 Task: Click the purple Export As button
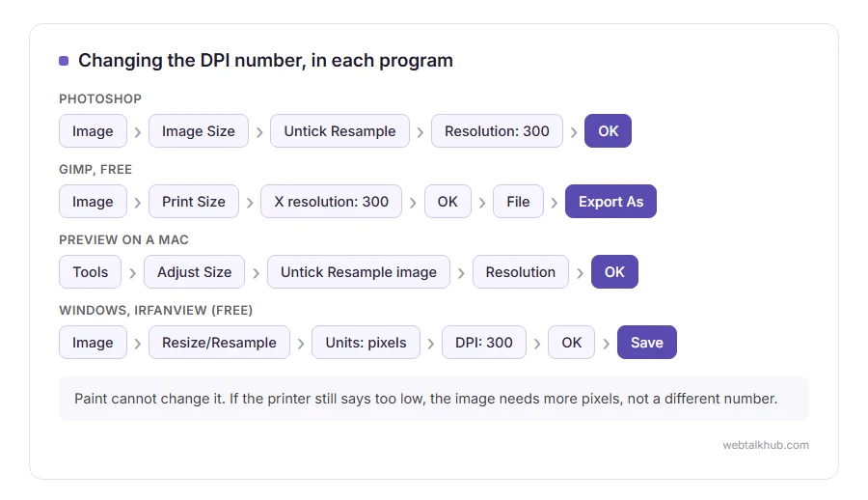610,201
